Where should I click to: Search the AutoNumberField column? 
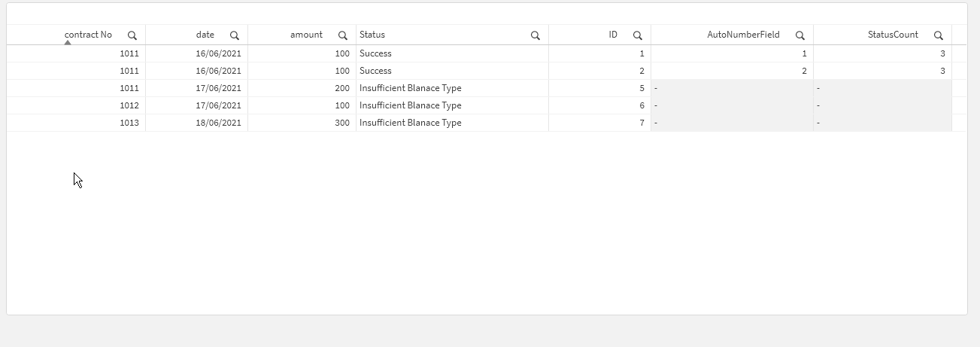click(800, 35)
